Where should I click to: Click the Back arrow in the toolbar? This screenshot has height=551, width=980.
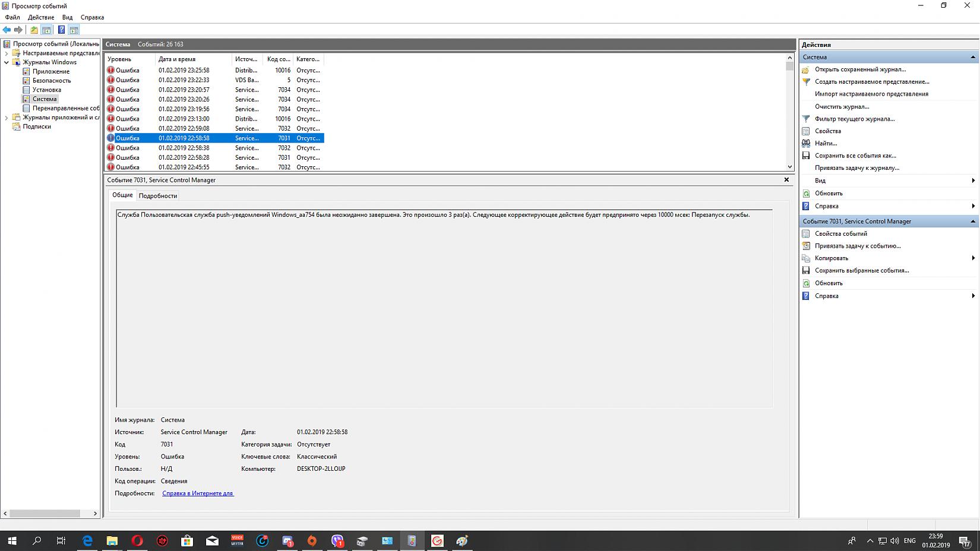[x=7, y=30]
